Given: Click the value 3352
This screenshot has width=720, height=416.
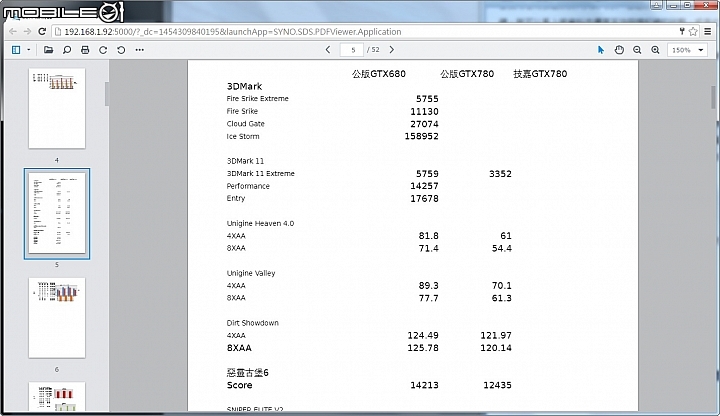Looking at the screenshot, I should click(x=500, y=174).
